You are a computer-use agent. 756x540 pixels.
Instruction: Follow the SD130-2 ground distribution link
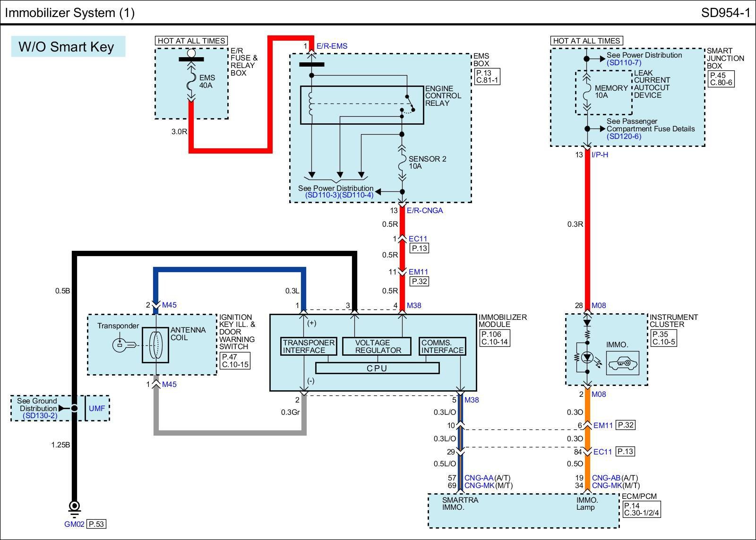pos(40,416)
